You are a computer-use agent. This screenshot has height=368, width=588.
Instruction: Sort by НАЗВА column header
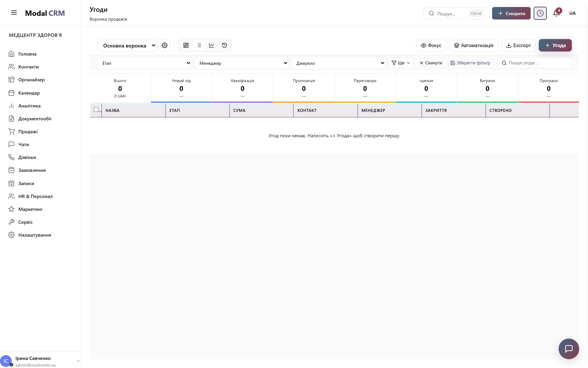point(133,111)
